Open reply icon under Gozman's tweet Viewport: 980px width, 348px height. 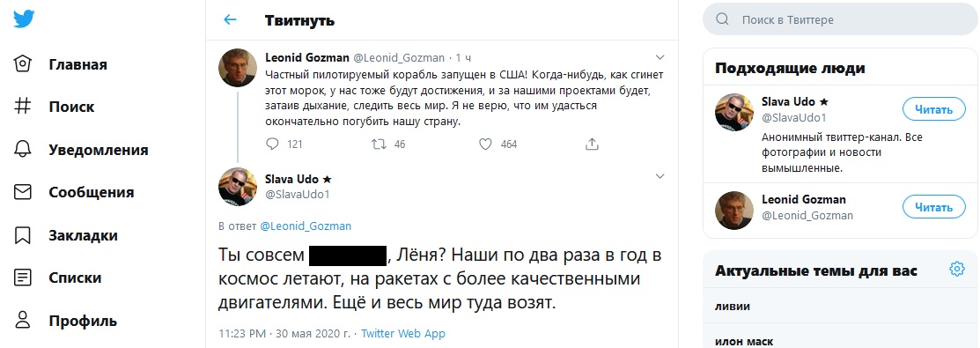tap(272, 144)
